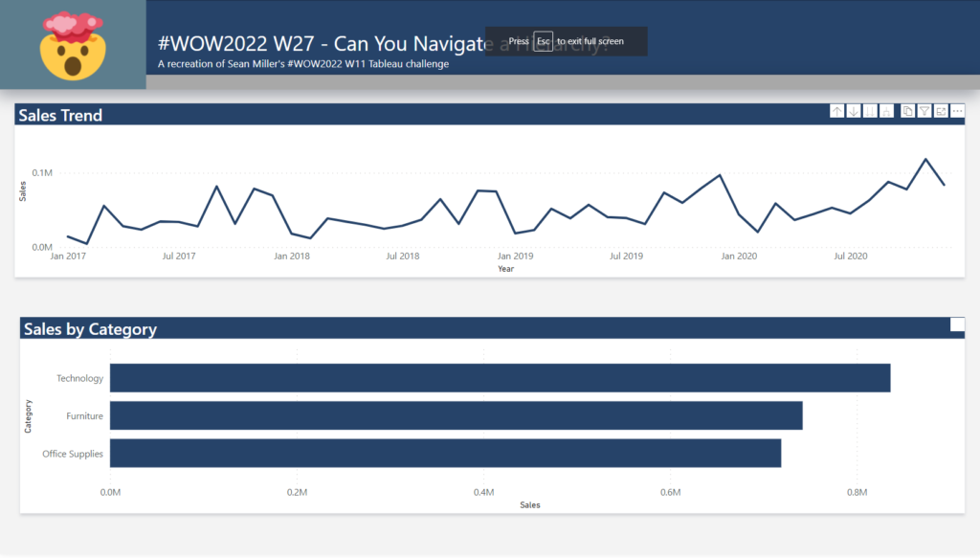
Task: Click the Esc key hint in banner
Action: pos(543,41)
